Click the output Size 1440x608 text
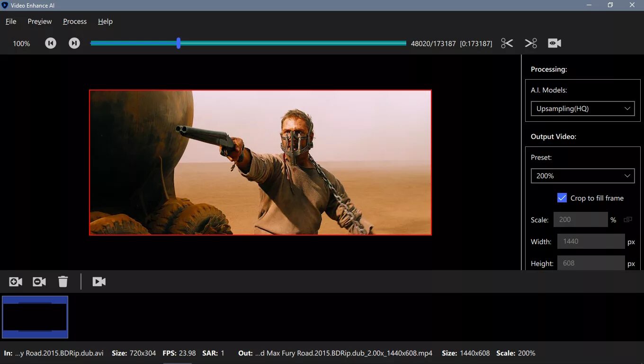 click(466, 353)
